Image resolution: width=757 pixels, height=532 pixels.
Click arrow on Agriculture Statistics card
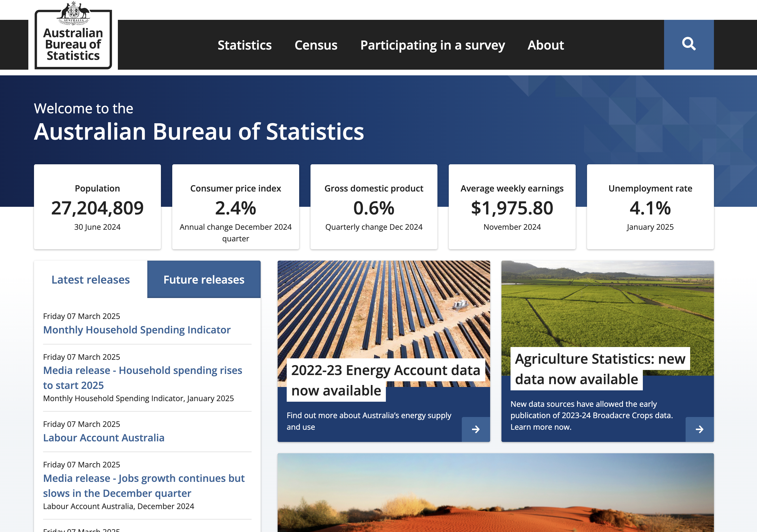tap(699, 429)
